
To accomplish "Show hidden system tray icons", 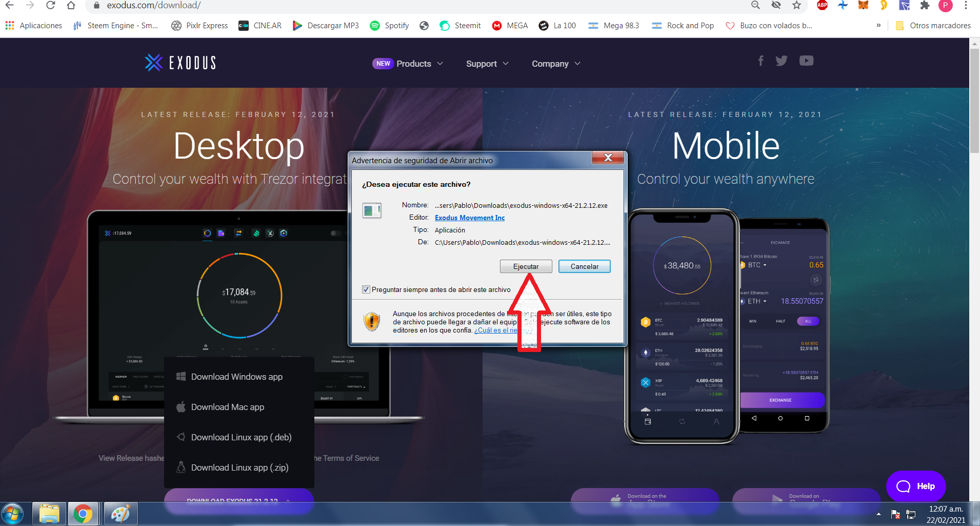I will pyautogui.click(x=878, y=514).
